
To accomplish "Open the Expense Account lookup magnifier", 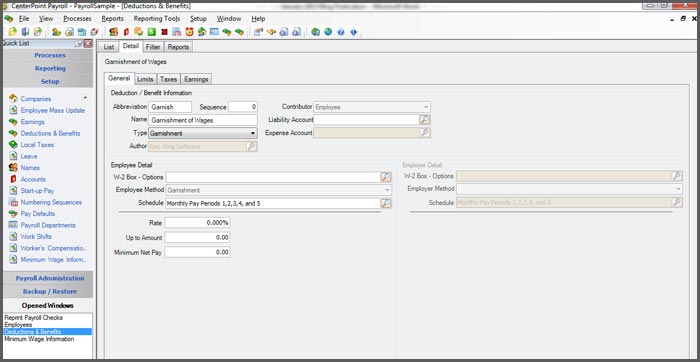I will pos(425,133).
